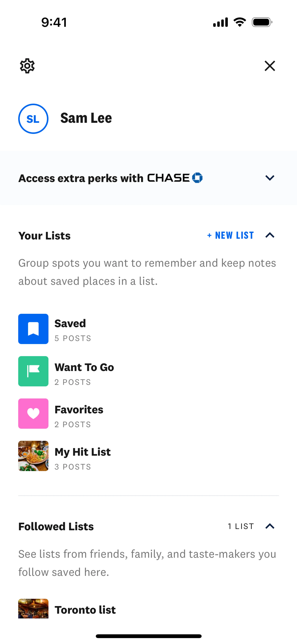Open the Toronto list thumbnail
Viewport: 297px width, 644px height.
(x=33, y=608)
